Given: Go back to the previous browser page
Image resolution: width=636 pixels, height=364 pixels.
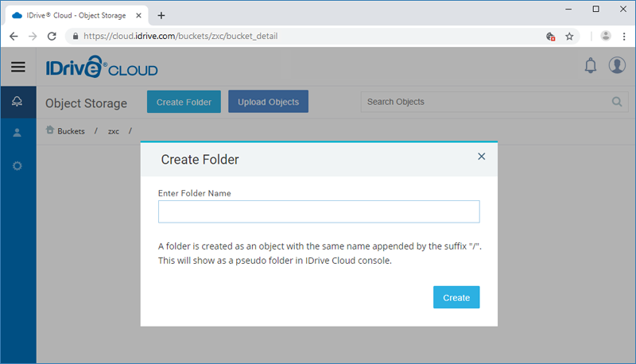Looking at the screenshot, I should tap(14, 36).
